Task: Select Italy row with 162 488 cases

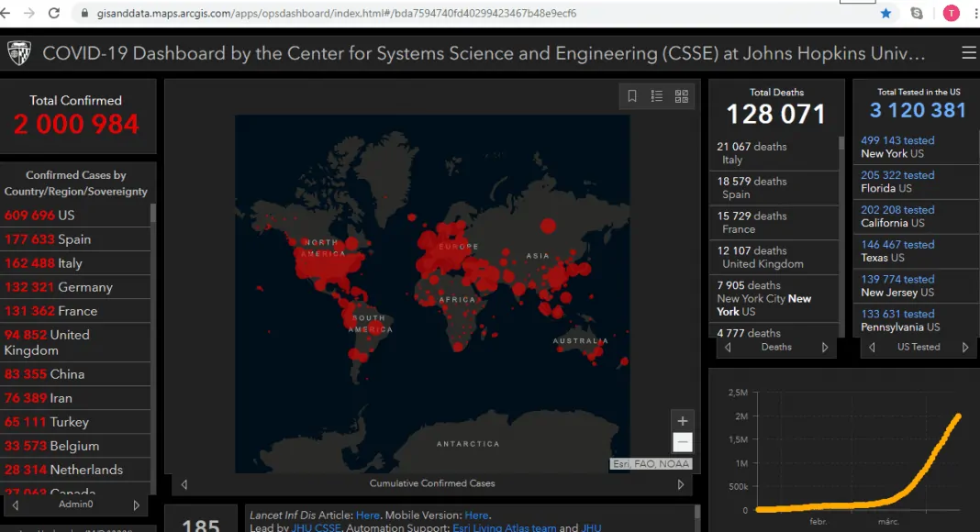Action: [x=75, y=263]
